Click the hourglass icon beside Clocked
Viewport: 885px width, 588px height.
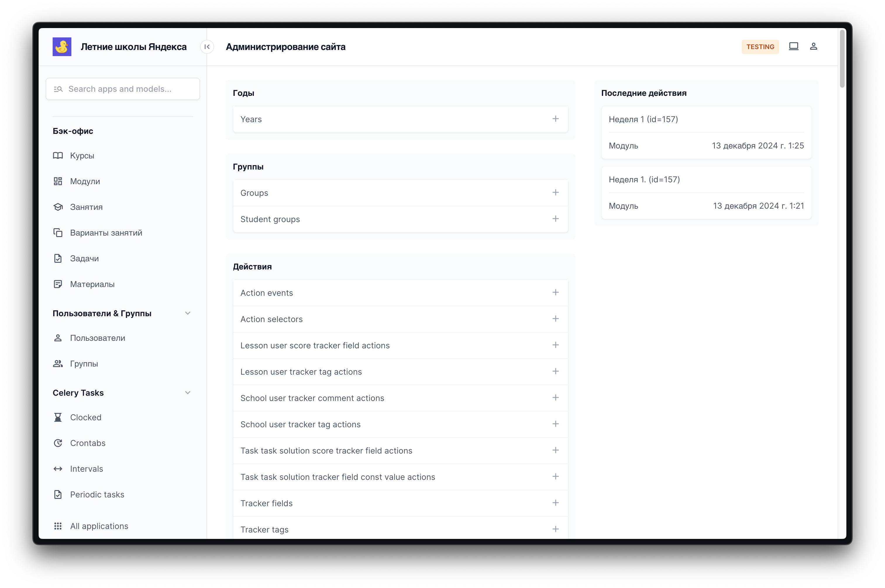[x=58, y=417]
